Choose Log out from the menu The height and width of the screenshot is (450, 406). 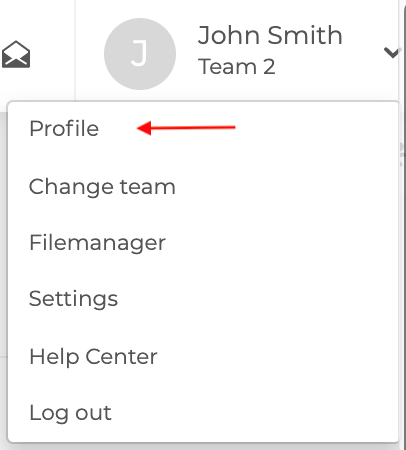point(70,413)
